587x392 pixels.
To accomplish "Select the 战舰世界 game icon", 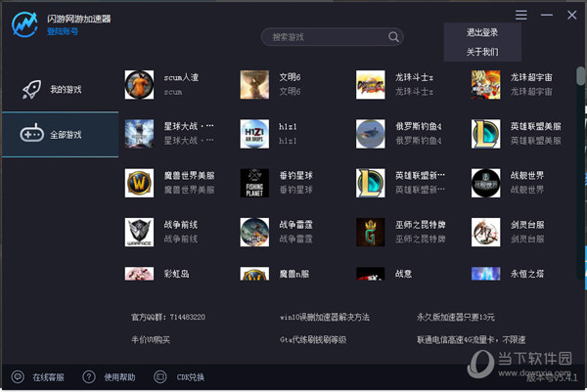I will (x=486, y=183).
